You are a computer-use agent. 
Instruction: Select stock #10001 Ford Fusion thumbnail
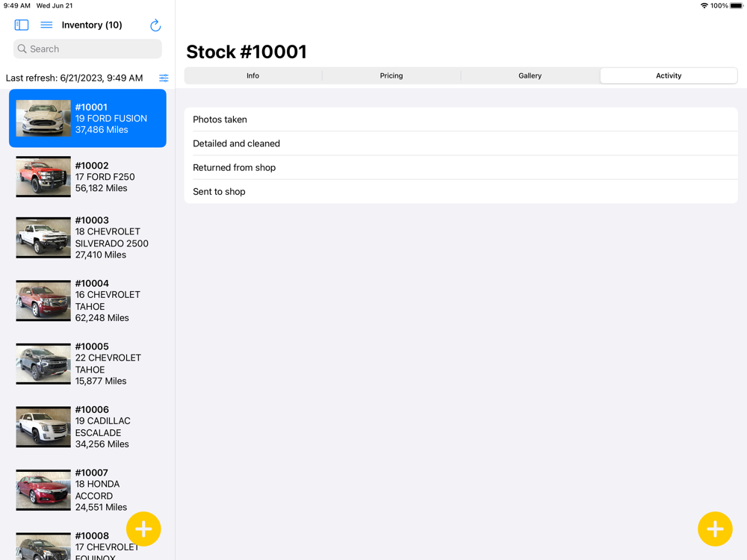[x=43, y=118]
